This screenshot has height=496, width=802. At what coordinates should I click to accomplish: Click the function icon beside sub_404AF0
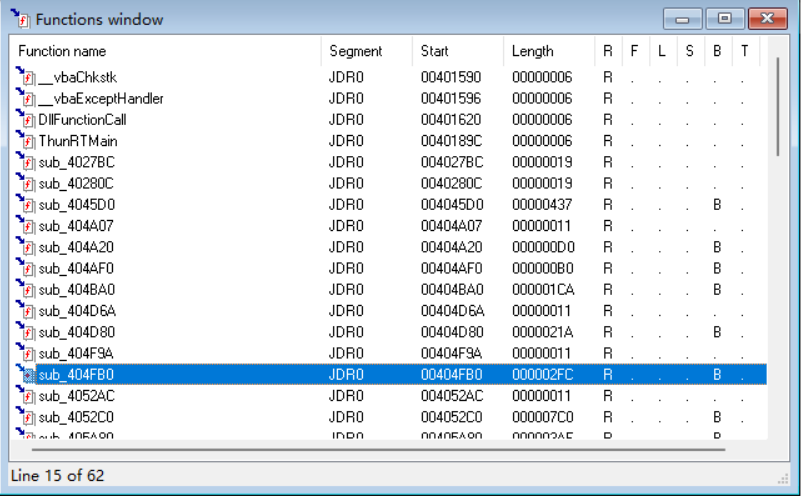pyautogui.click(x=26, y=268)
